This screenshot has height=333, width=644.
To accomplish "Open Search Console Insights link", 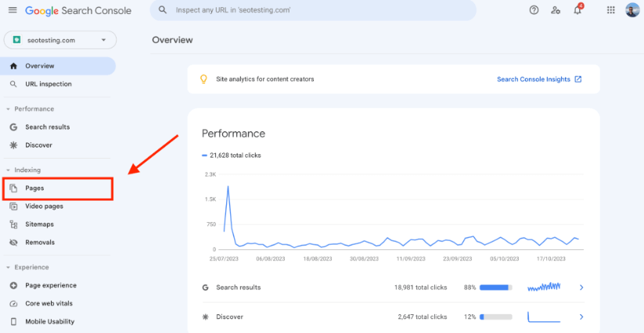I will coord(534,79).
